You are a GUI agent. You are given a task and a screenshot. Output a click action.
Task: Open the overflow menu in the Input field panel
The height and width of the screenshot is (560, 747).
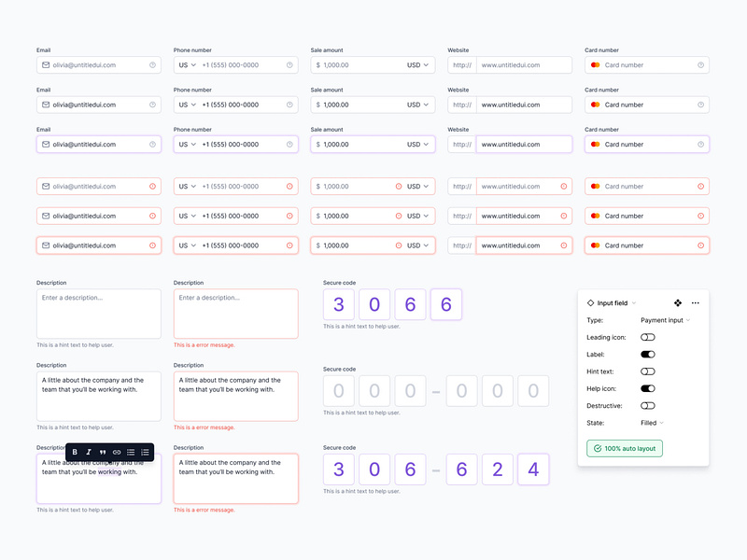tap(695, 302)
